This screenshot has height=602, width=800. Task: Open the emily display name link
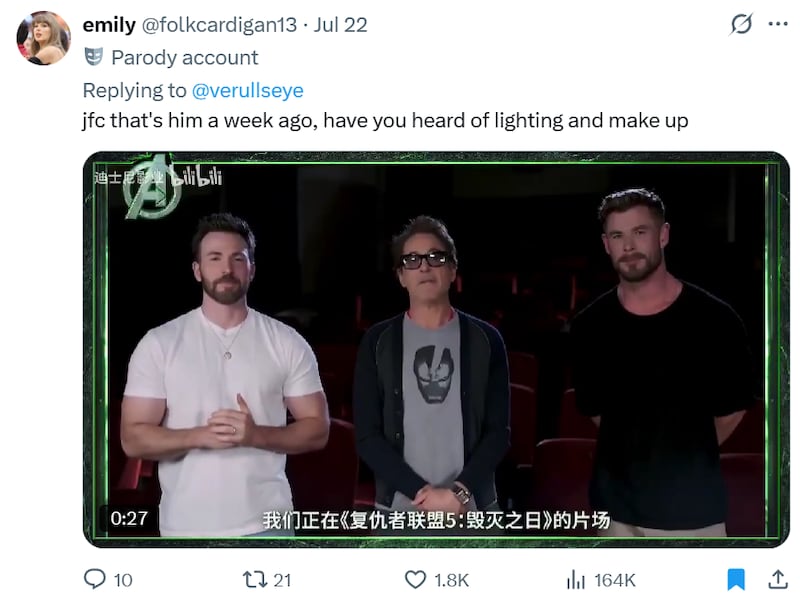coord(109,24)
